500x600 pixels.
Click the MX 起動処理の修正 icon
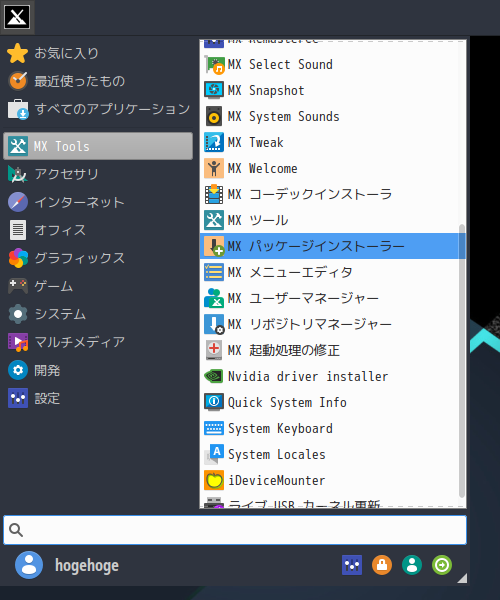click(x=214, y=351)
